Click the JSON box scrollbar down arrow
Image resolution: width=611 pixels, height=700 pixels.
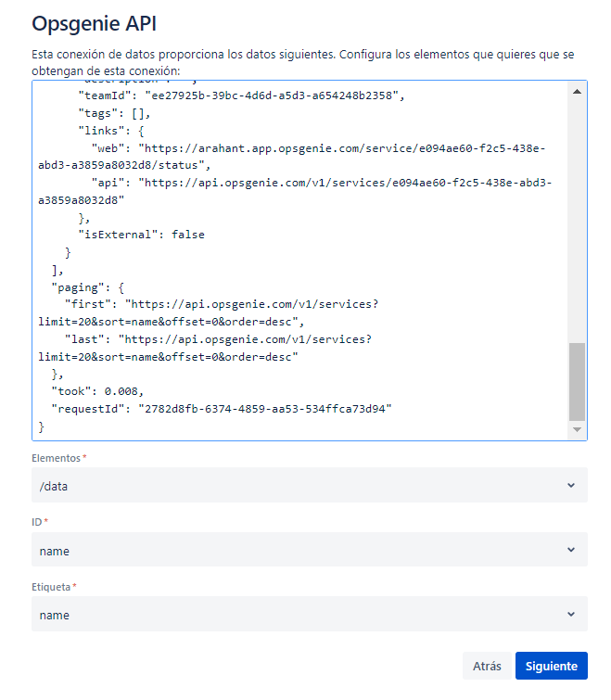click(x=577, y=429)
